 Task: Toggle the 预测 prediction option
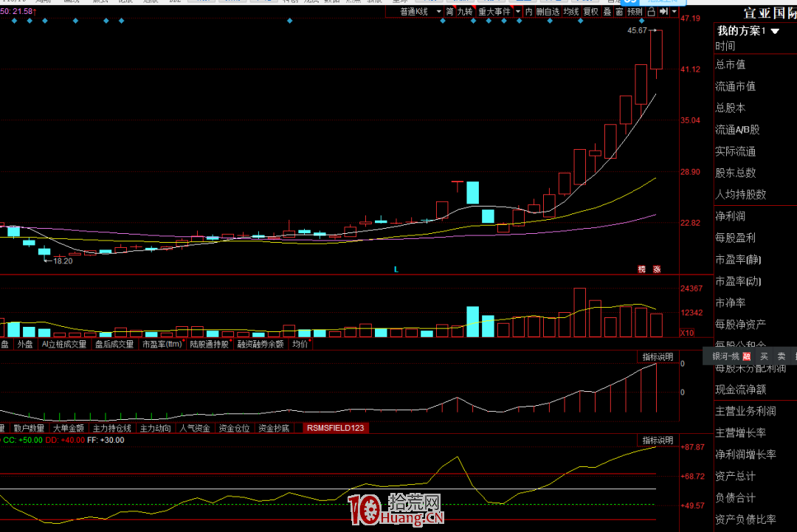[635, 12]
